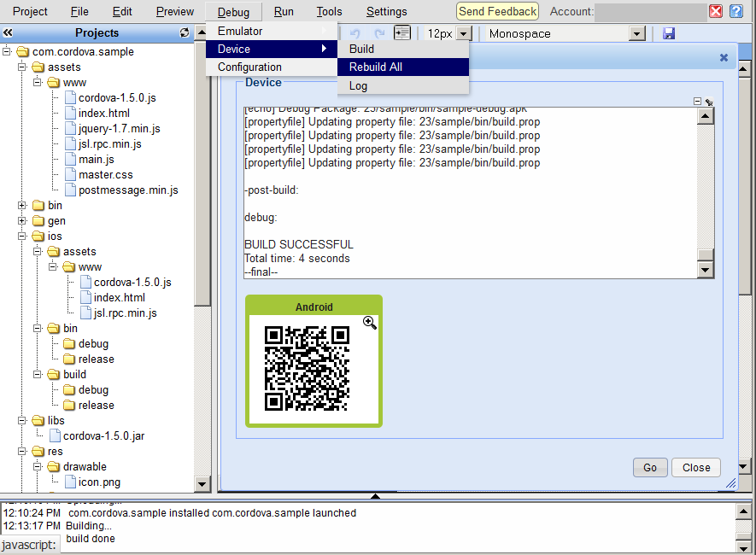The height and width of the screenshot is (555, 756).
Task: Refresh the Projects tree
Action: point(185,32)
